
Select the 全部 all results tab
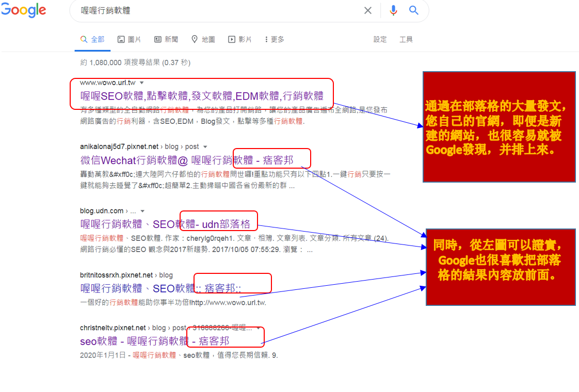[x=92, y=40]
